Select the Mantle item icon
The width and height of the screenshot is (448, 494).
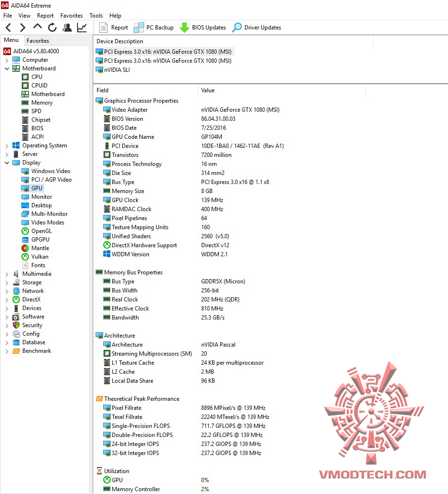(x=25, y=248)
